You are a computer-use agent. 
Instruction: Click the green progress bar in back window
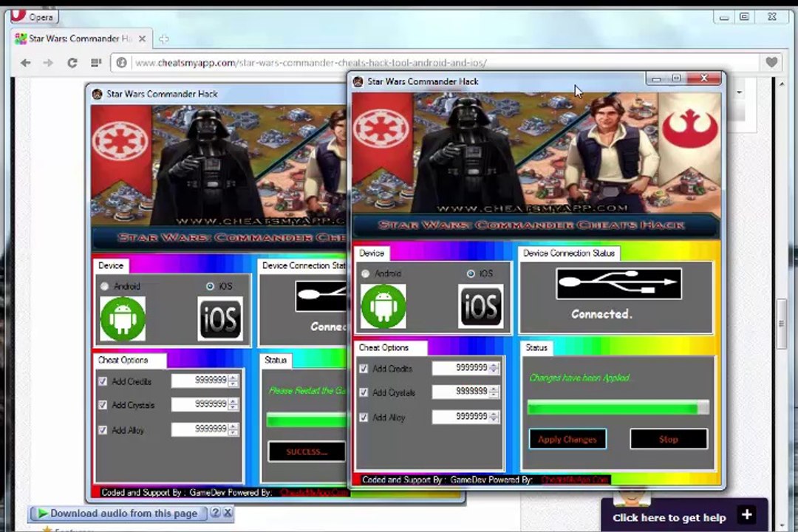click(307, 420)
